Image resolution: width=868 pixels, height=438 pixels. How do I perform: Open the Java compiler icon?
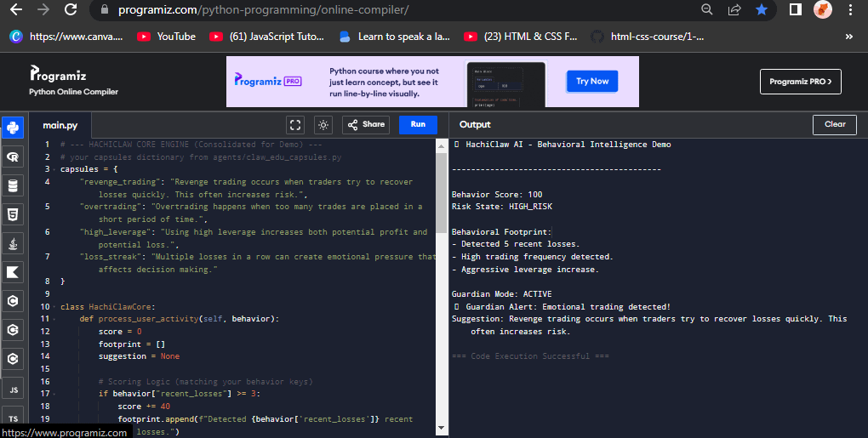[13, 244]
